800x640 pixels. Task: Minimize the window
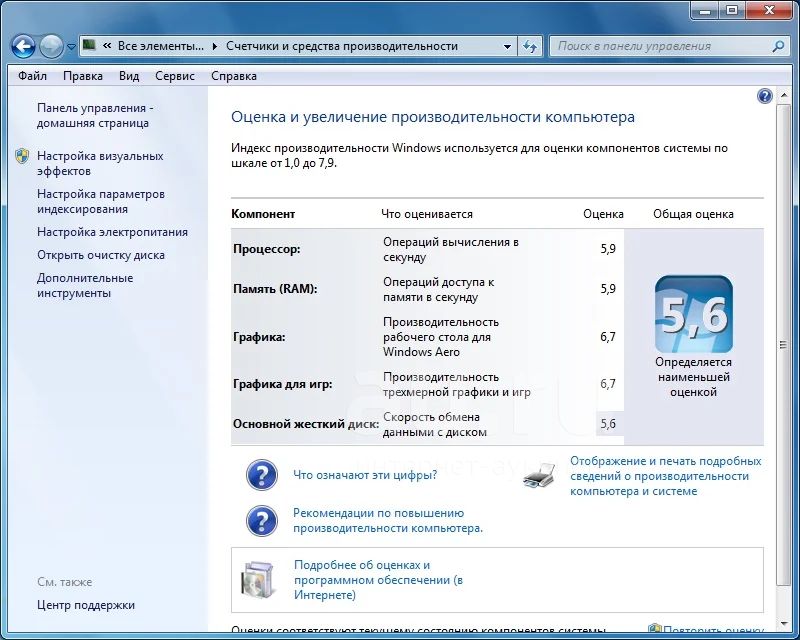pos(705,10)
